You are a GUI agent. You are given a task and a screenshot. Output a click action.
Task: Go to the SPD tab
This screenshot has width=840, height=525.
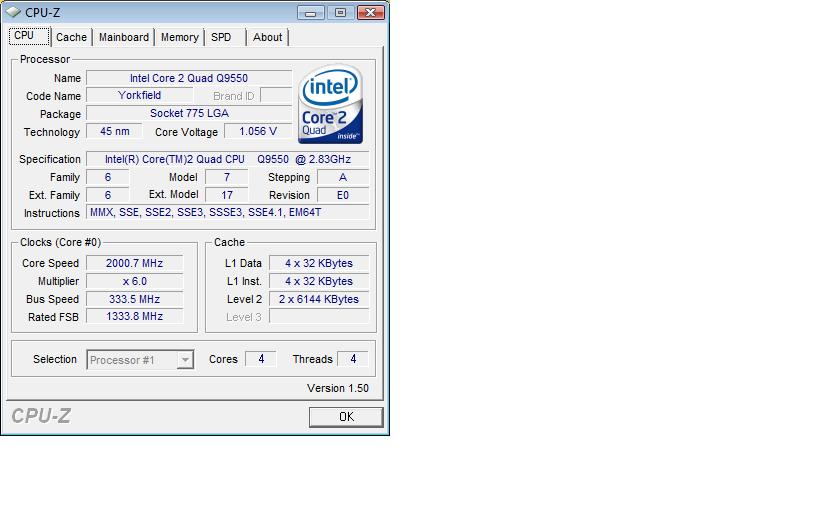click(x=221, y=37)
